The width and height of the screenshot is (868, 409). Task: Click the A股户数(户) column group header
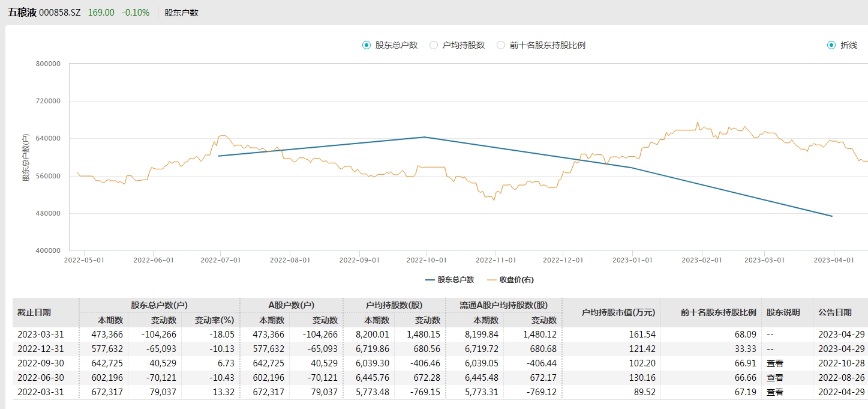coord(292,305)
